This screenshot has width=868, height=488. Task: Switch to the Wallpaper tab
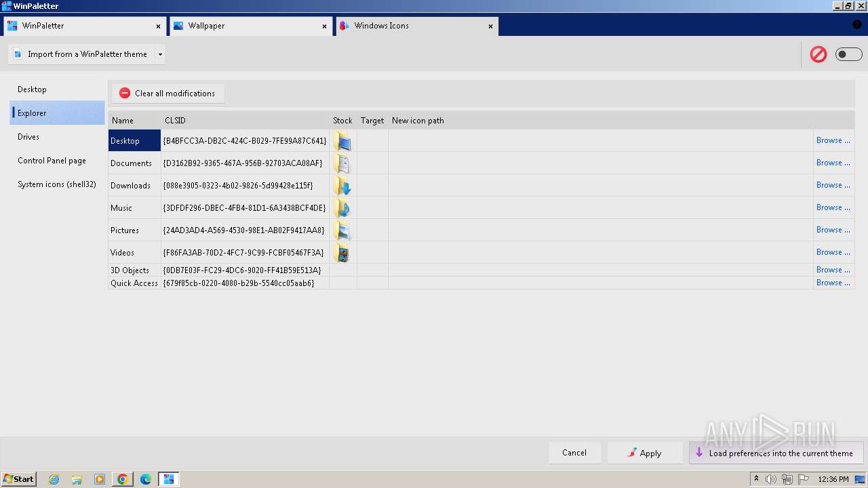tap(250, 26)
